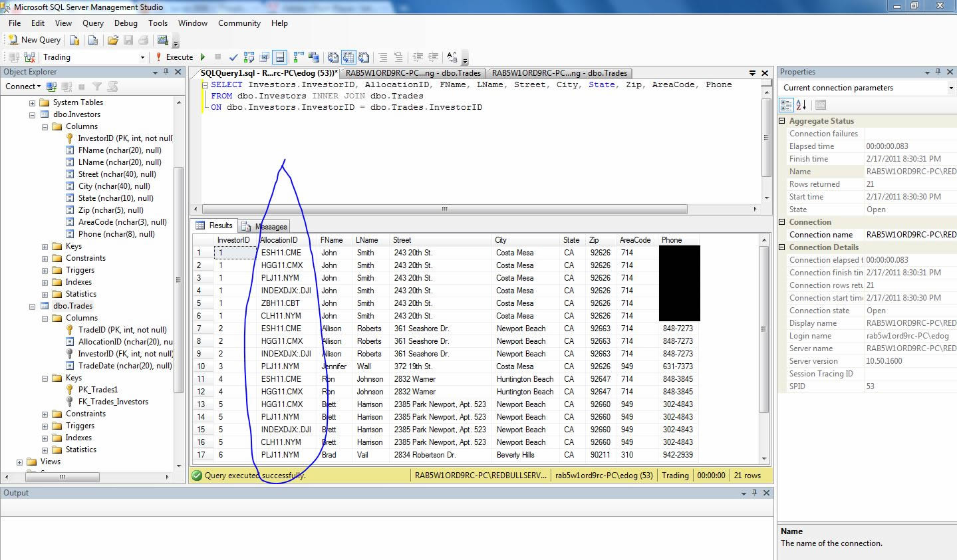Image resolution: width=957 pixels, height=560 pixels.
Task: Collapse the dbo.Investors table node
Action: 32,115
